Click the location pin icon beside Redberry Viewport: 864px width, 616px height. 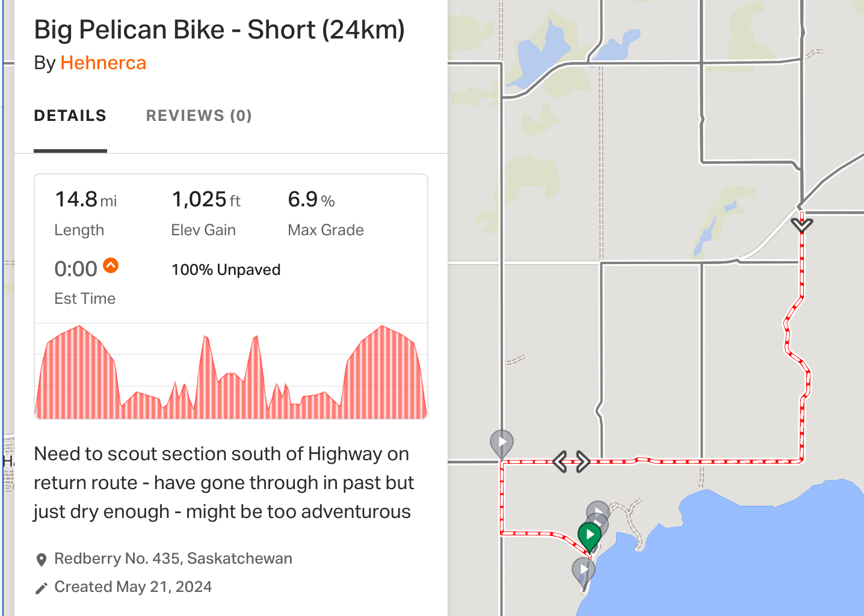point(42,559)
